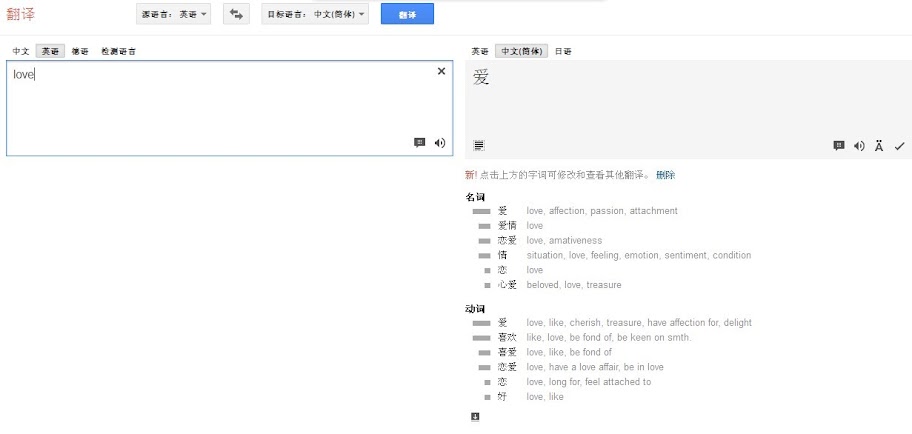Switch target language to 英语
This screenshot has width=912, height=434.
[479, 51]
